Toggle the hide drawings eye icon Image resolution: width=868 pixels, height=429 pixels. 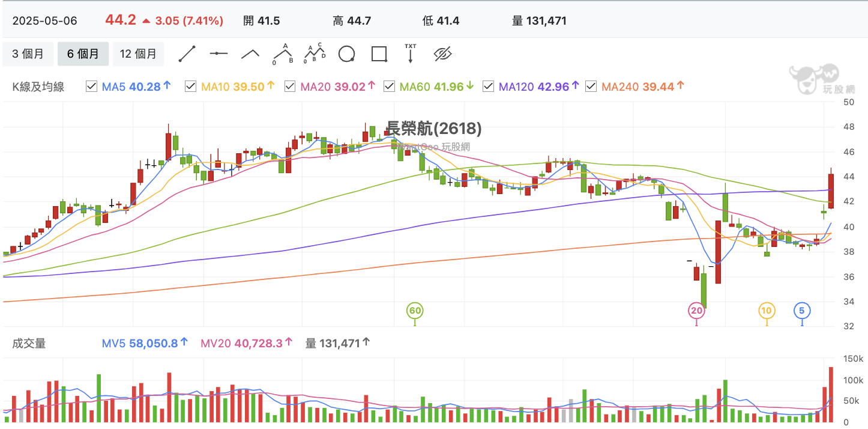pos(442,54)
